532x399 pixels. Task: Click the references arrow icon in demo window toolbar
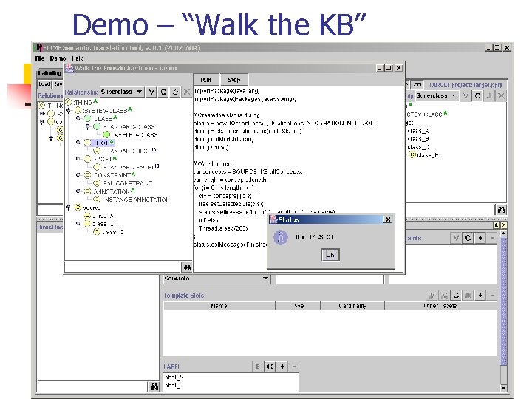coord(175,92)
